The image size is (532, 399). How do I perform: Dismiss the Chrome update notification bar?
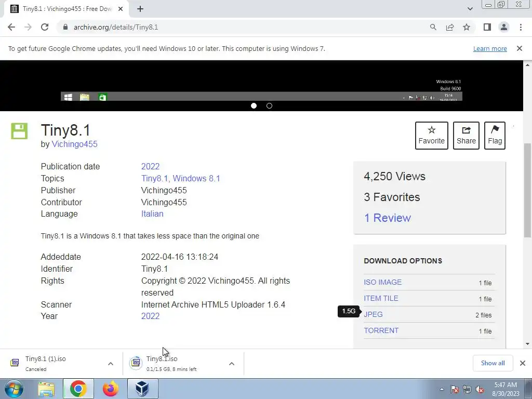click(x=519, y=48)
